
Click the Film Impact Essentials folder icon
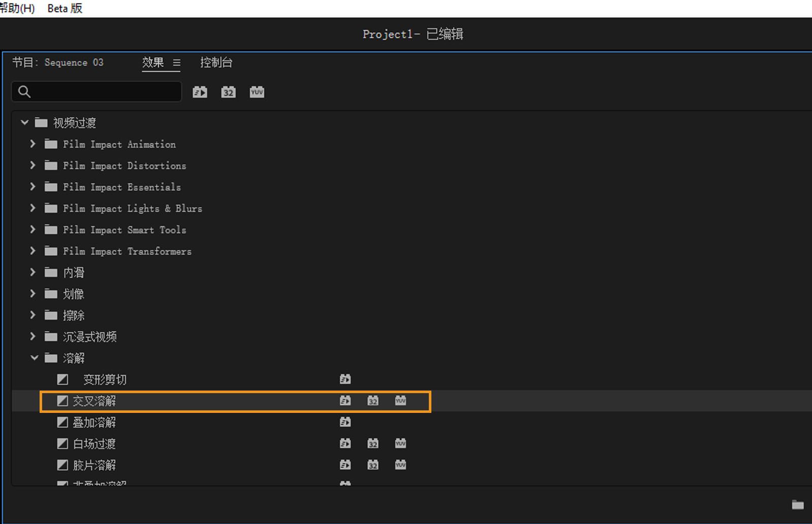click(x=51, y=187)
